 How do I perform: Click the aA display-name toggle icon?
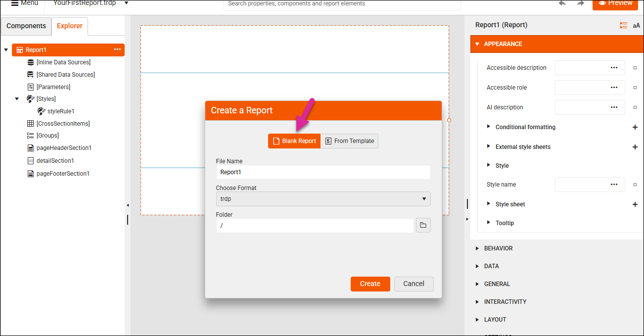tap(636, 25)
